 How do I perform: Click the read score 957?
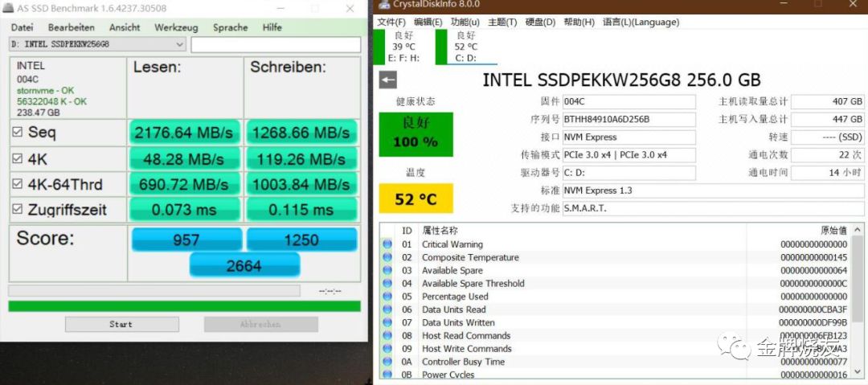tap(186, 240)
